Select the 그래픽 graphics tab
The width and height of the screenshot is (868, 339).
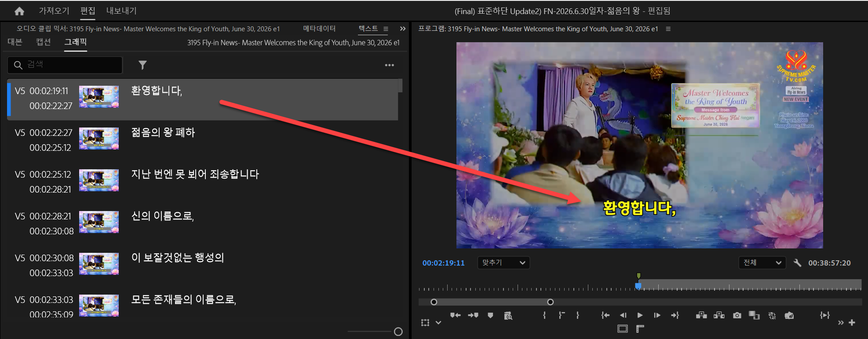click(x=76, y=42)
